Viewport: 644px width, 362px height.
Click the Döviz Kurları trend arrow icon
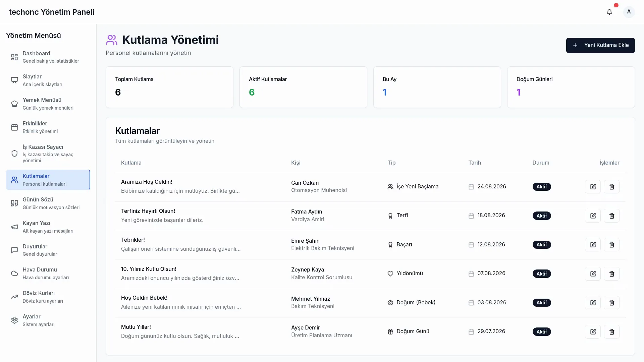pyautogui.click(x=14, y=297)
